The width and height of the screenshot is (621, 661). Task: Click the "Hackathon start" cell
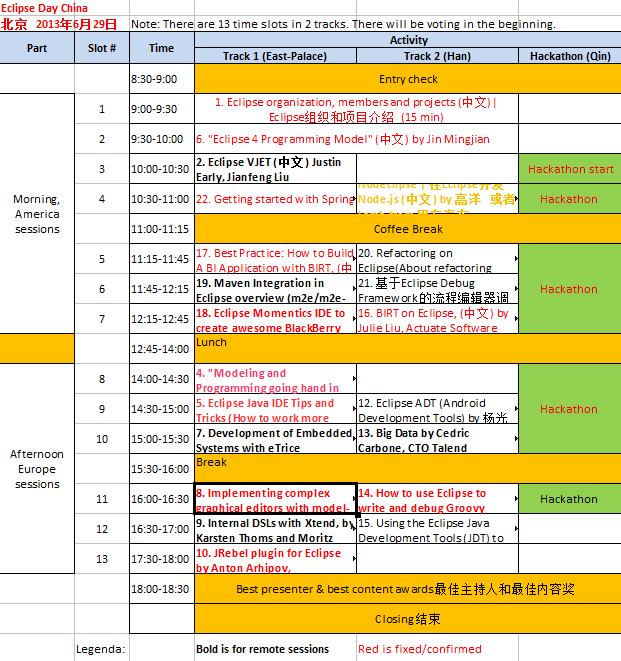click(x=570, y=169)
